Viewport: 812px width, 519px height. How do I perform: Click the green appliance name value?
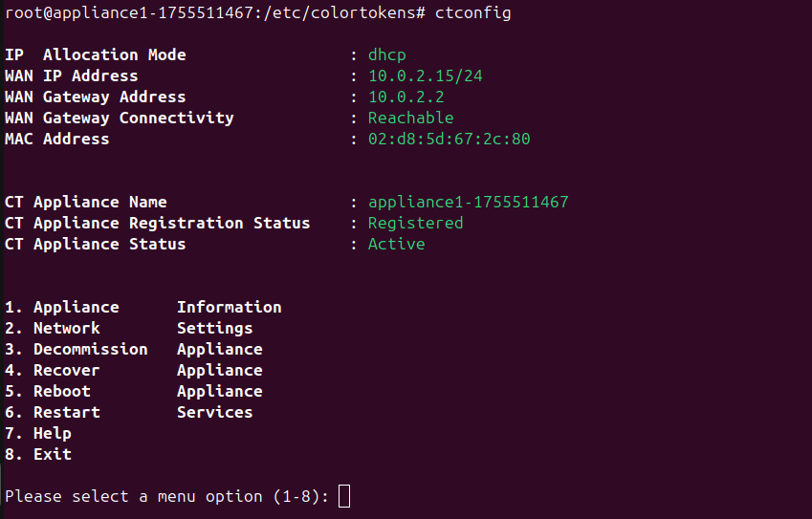pos(468,202)
